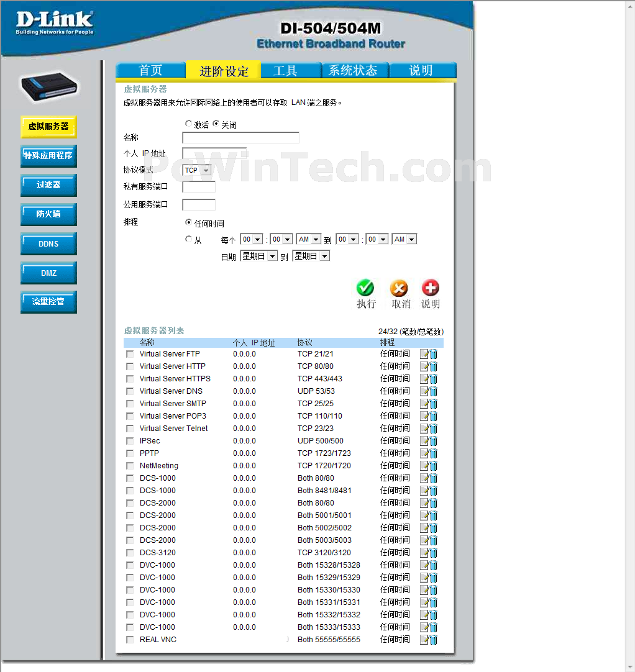Image resolution: width=635 pixels, height=672 pixels.
Task: Edit the DVC-1000 Both 15328/15328 entry
Action: 424,565
